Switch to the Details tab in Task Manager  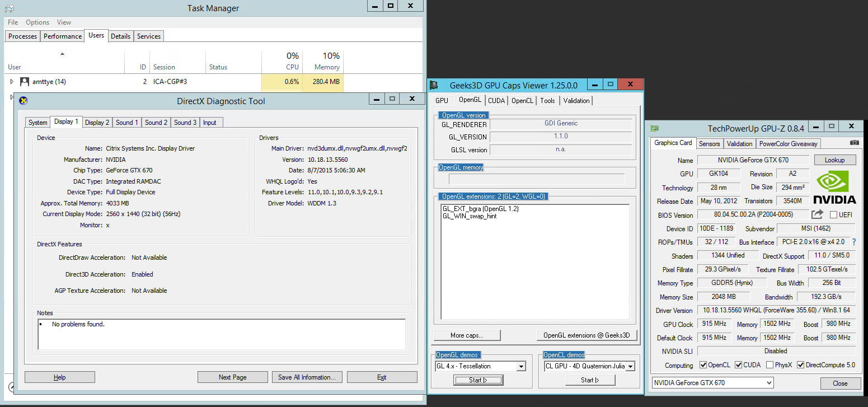pos(120,36)
